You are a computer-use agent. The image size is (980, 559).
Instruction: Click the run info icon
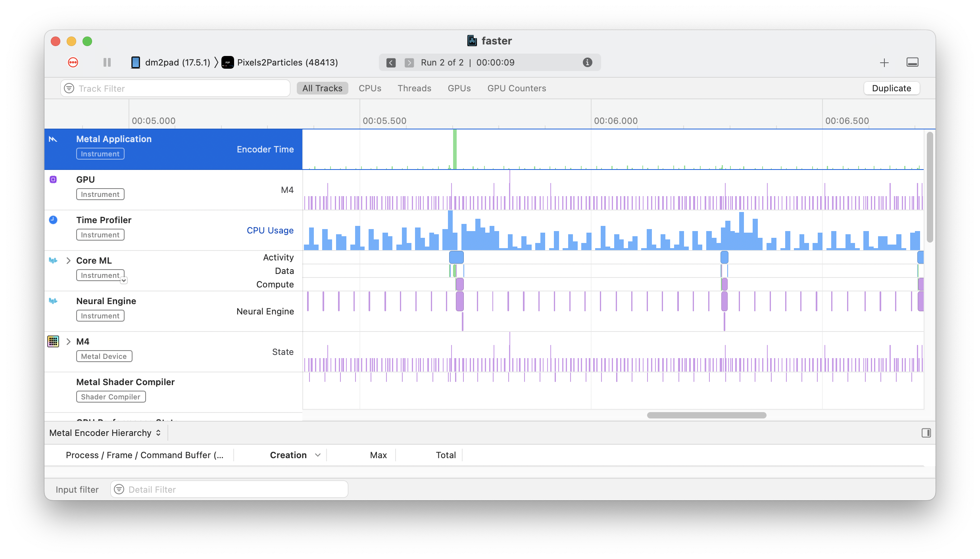(x=587, y=62)
